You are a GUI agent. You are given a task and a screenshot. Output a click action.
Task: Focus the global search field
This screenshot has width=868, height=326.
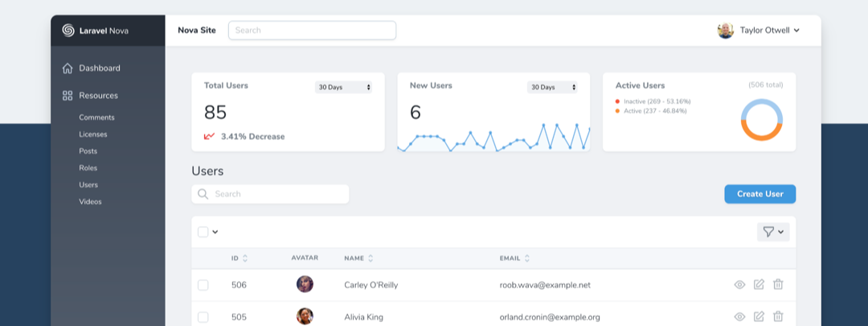click(x=312, y=31)
